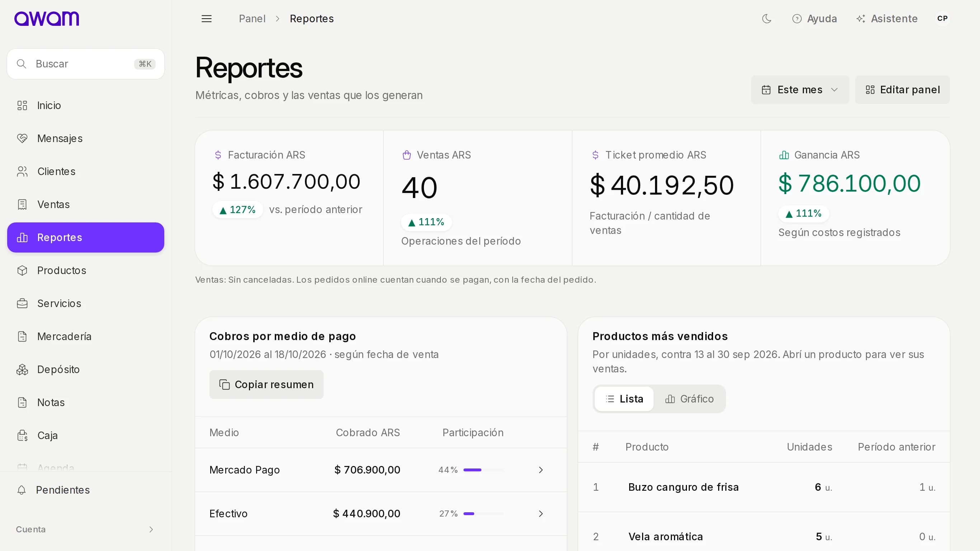The image size is (980, 551).
Task: Open Mensajes in sidebar
Action: (86, 138)
